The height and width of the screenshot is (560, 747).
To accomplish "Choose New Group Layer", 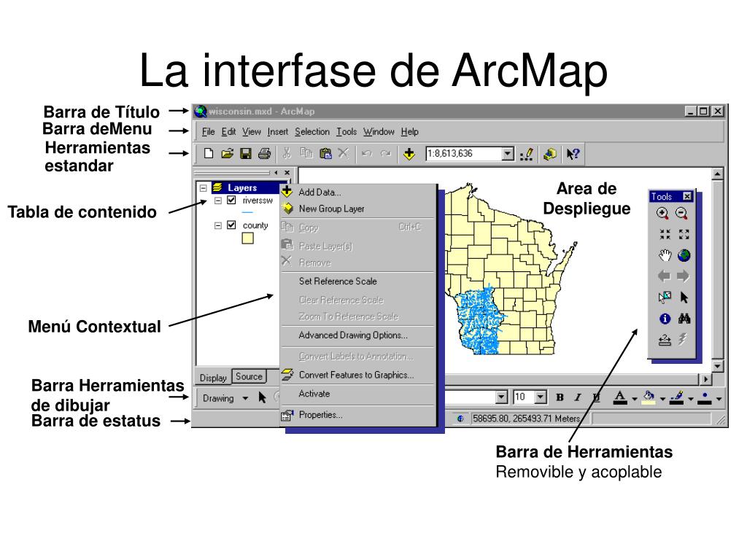I will click(358, 209).
